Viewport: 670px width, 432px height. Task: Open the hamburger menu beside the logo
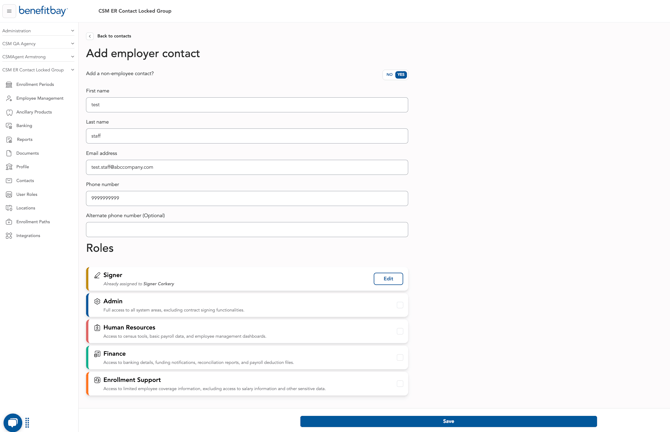click(x=9, y=11)
